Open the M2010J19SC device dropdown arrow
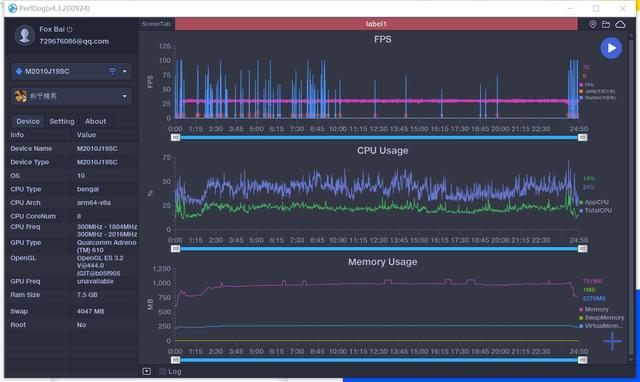 point(124,71)
